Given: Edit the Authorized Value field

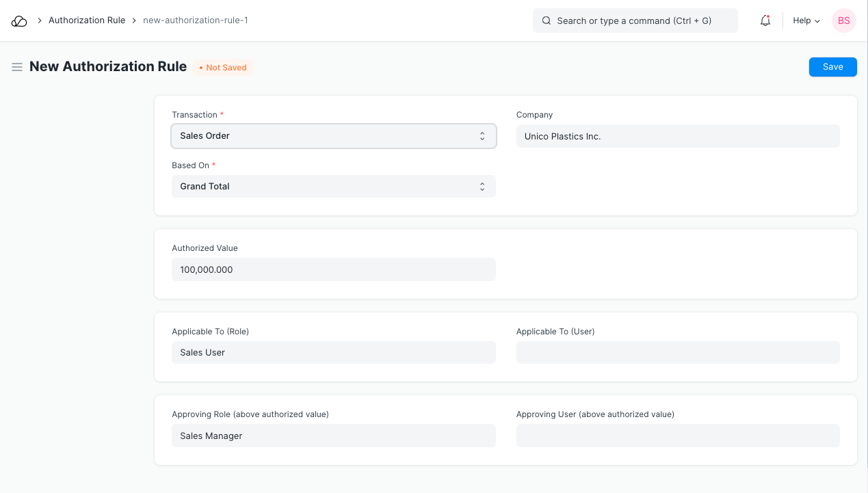Looking at the screenshot, I should [x=333, y=269].
